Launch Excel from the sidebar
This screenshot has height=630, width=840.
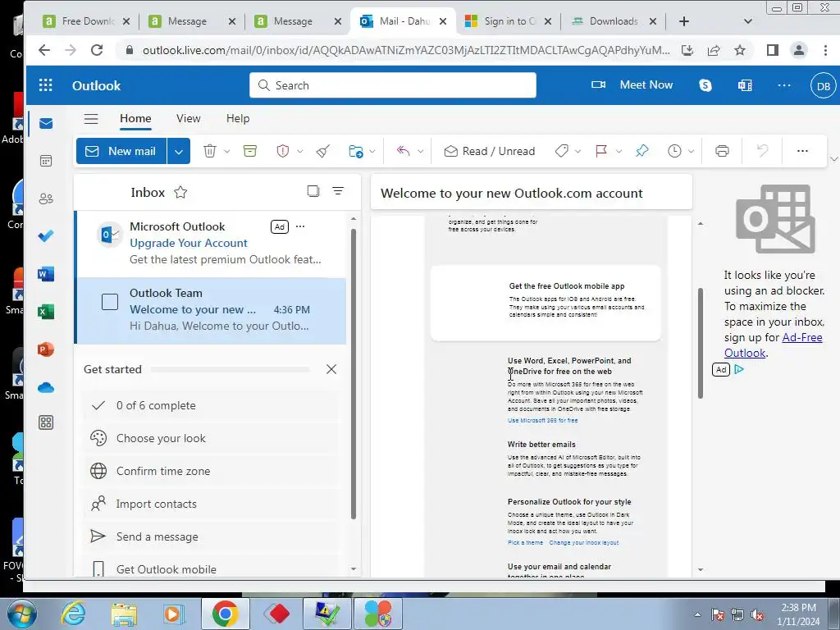point(46,312)
